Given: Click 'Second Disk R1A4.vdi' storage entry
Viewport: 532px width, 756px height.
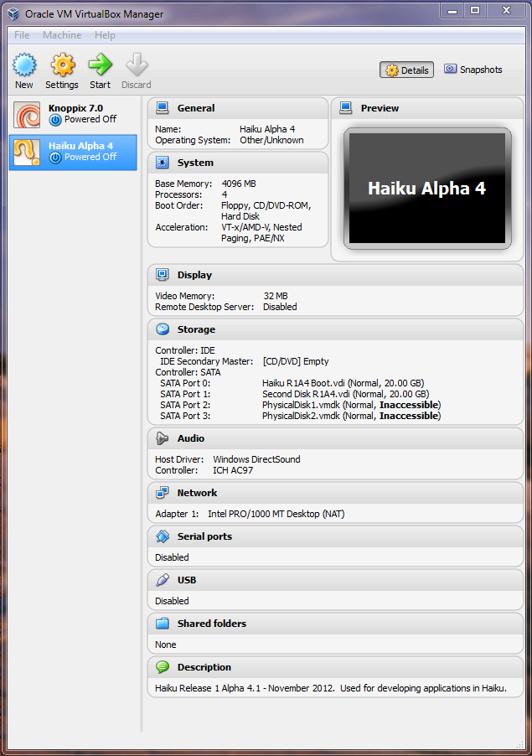Looking at the screenshot, I should [x=345, y=394].
